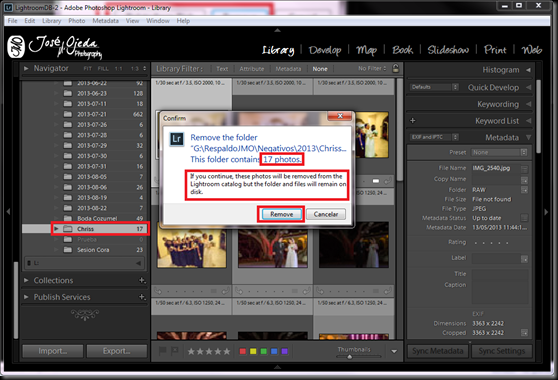Screen dimensions: 558x380
Task: Switch to the Develop module
Action: (325, 50)
